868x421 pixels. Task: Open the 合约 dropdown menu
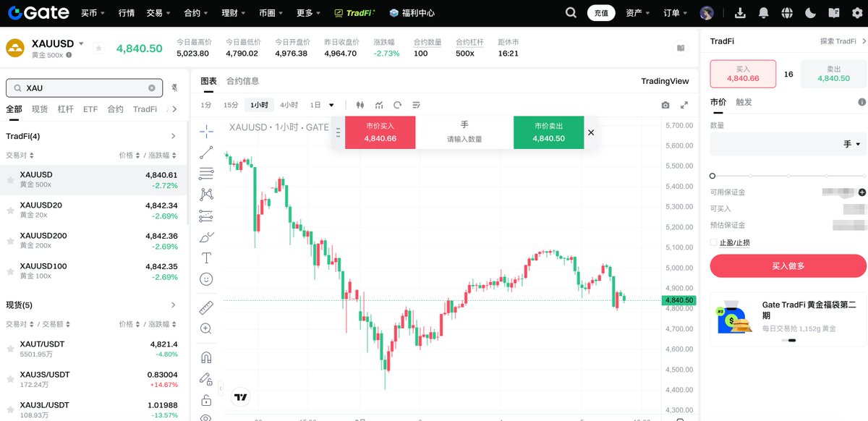pyautogui.click(x=196, y=12)
